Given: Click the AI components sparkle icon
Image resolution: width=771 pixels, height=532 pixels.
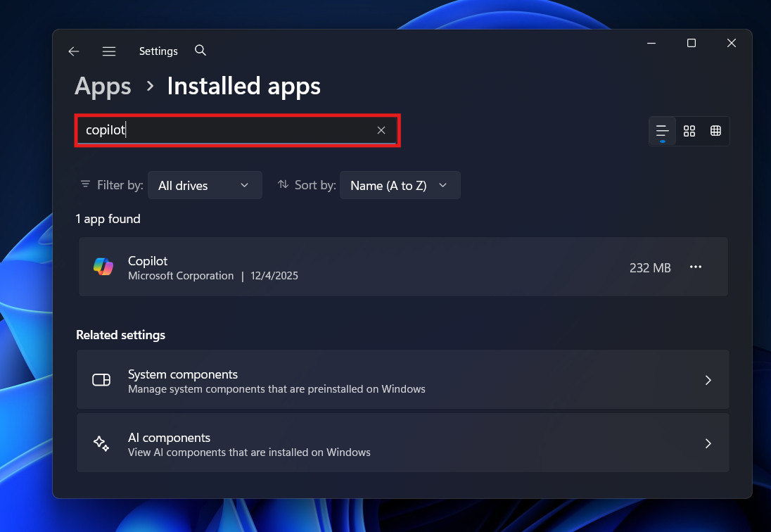Looking at the screenshot, I should click(101, 443).
